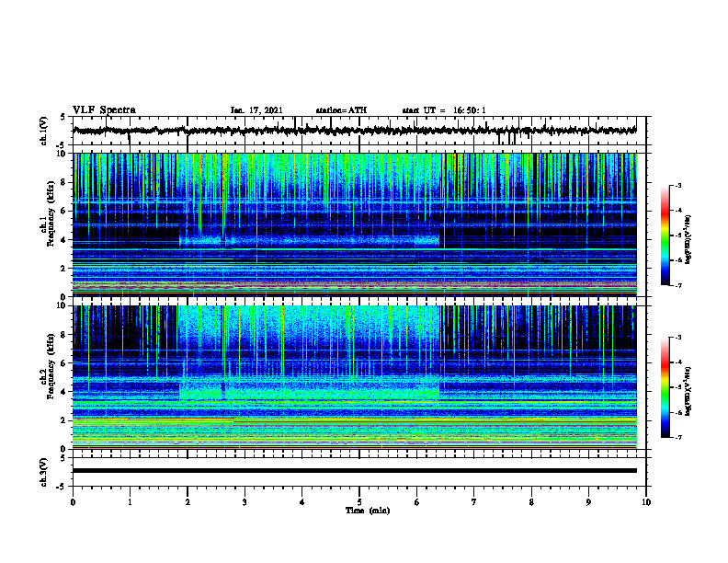Image resolution: width=728 pixels, height=563 pixels.
Task: Select the date Jan. 17, 2021
Action: (x=256, y=110)
